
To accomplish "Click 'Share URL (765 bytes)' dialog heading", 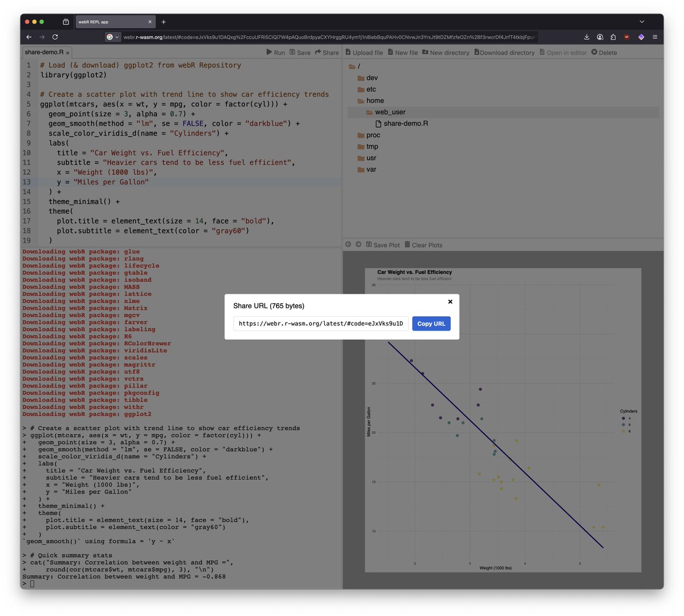I will click(x=268, y=306).
